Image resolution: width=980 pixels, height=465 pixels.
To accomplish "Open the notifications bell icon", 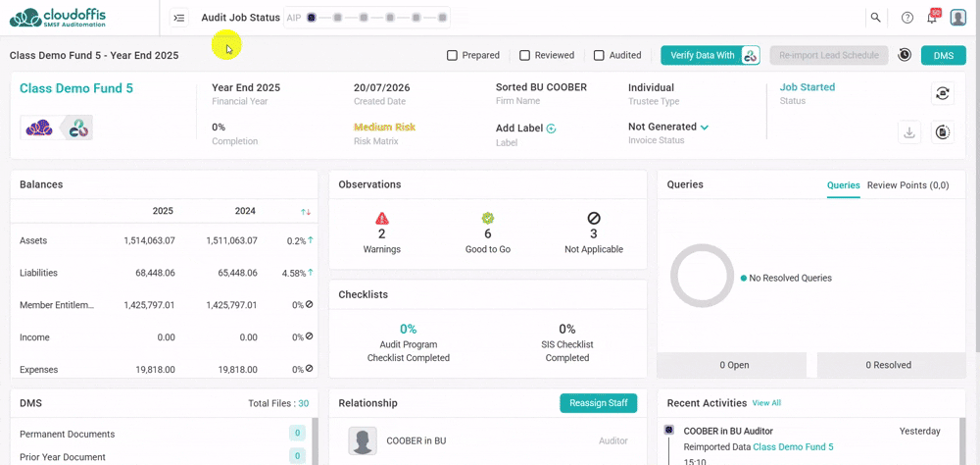I will coord(932,18).
